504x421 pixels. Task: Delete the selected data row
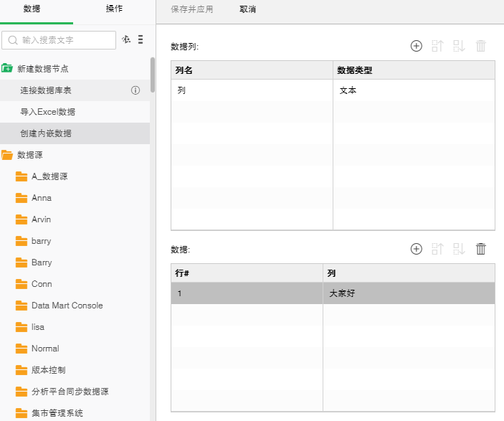click(481, 249)
